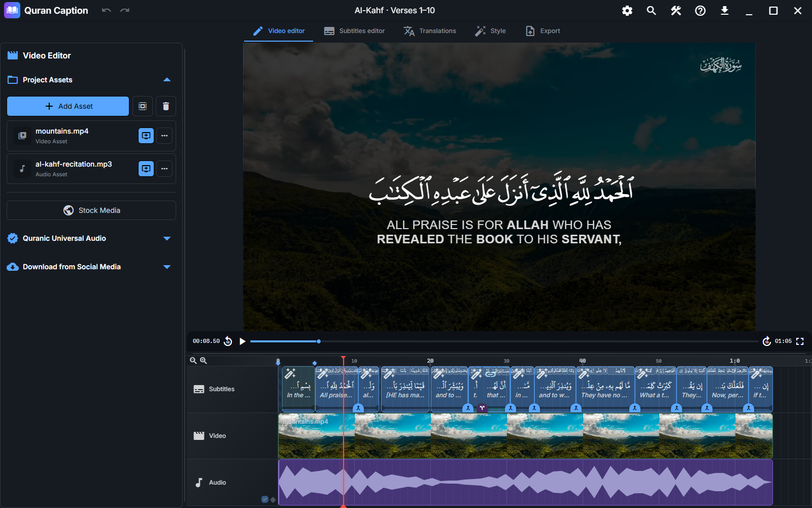Viewport: 812px width, 508px height.
Task: Add al-kahf-recitation.mp3 to the timeline
Action: pyautogui.click(x=146, y=169)
